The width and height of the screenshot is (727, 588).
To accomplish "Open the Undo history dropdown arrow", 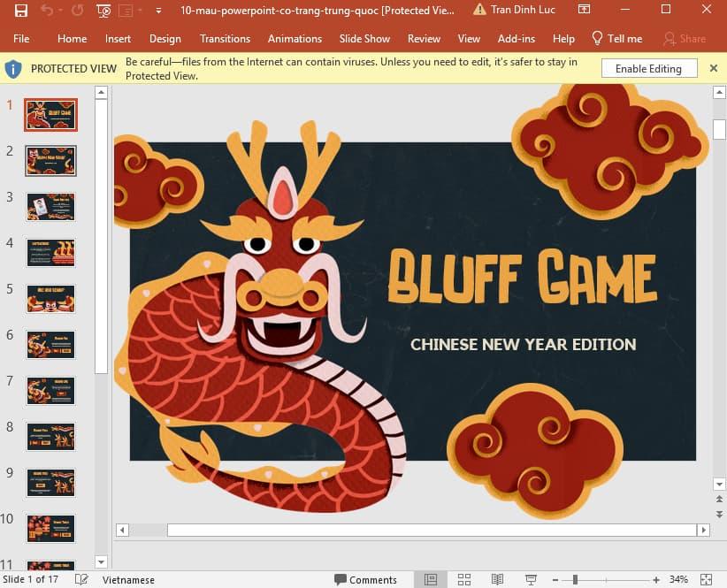I will click(x=60, y=10).
